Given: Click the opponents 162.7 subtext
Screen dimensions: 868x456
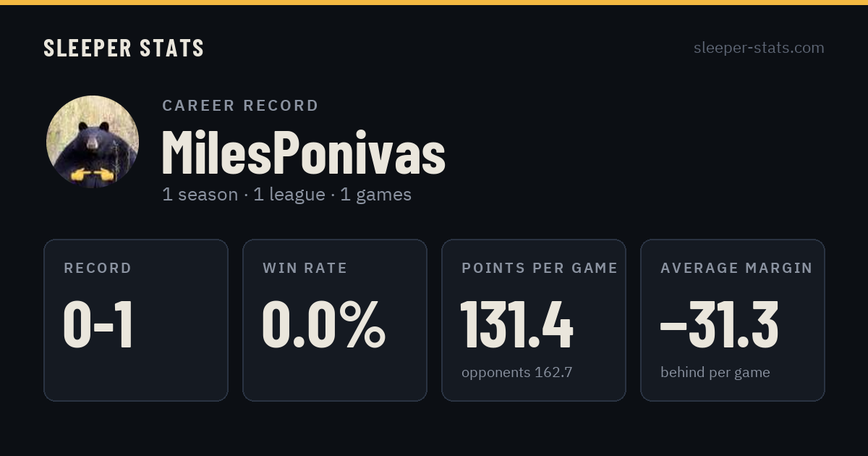Looking at the screenshot, I should click(517, 373).
